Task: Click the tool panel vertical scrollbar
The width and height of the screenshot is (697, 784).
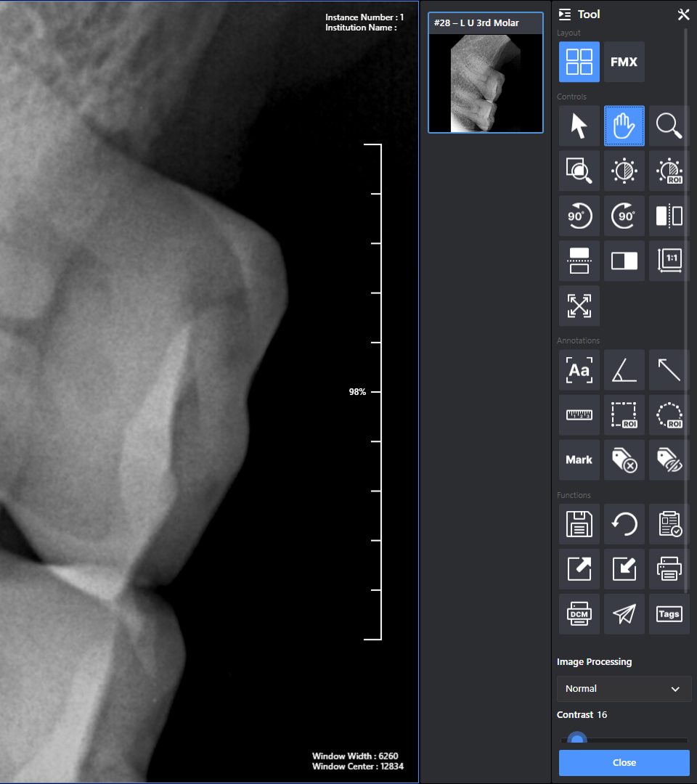Action: coord(686,310)
